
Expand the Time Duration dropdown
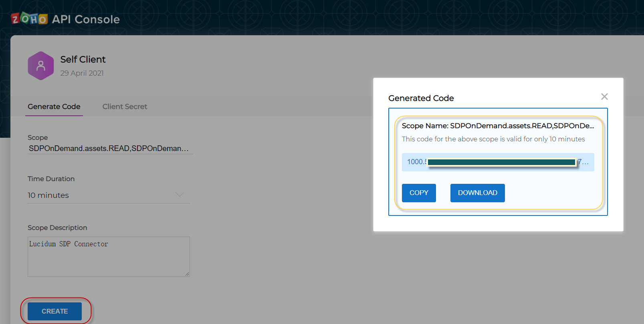[109, 195]
